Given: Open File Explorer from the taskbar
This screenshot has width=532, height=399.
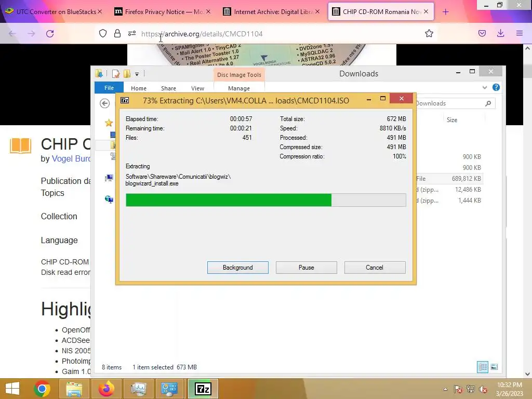Looking at the screenshot, I should [x=74, y=389].
